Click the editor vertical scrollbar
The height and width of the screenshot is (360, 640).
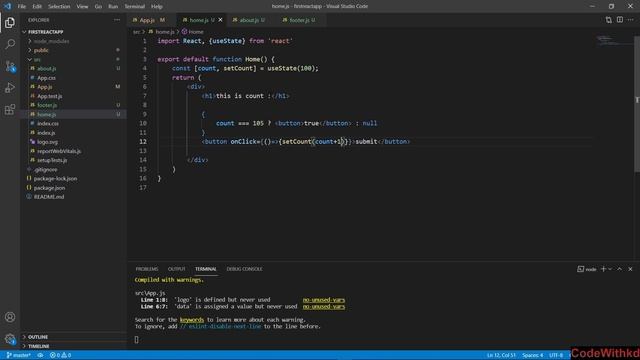(x=637, y=104)
